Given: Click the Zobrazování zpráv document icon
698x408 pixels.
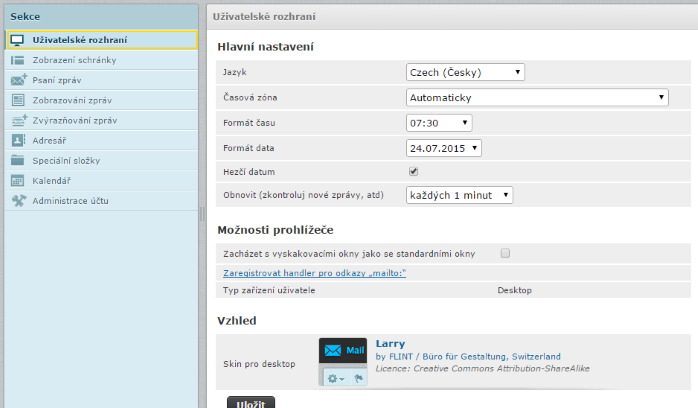Looking at the screenshot, I should [17, 100].
